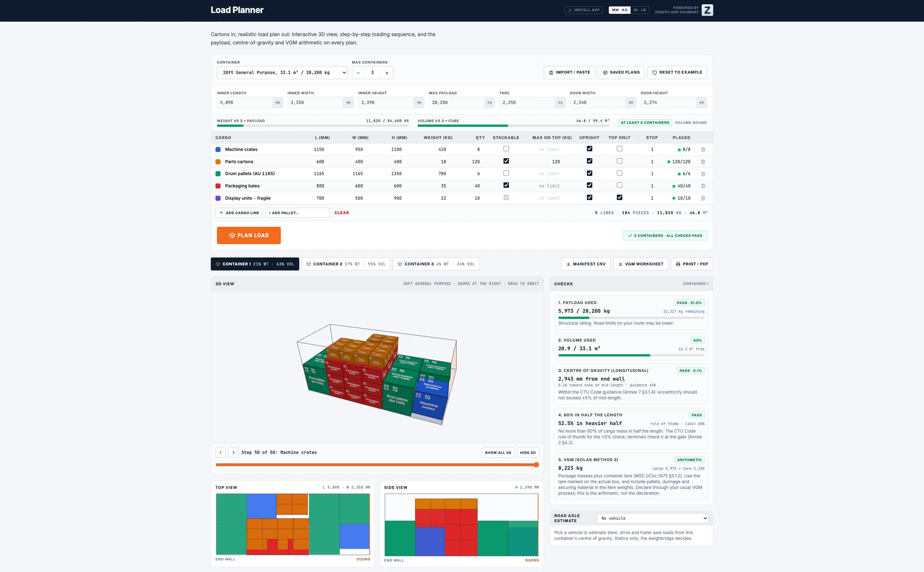Click Show All 50 button

498,452
